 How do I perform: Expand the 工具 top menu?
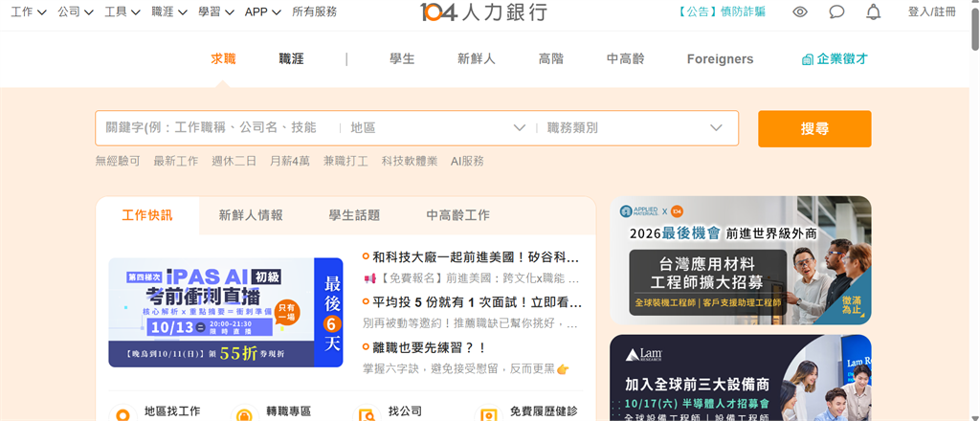(122, 11)
